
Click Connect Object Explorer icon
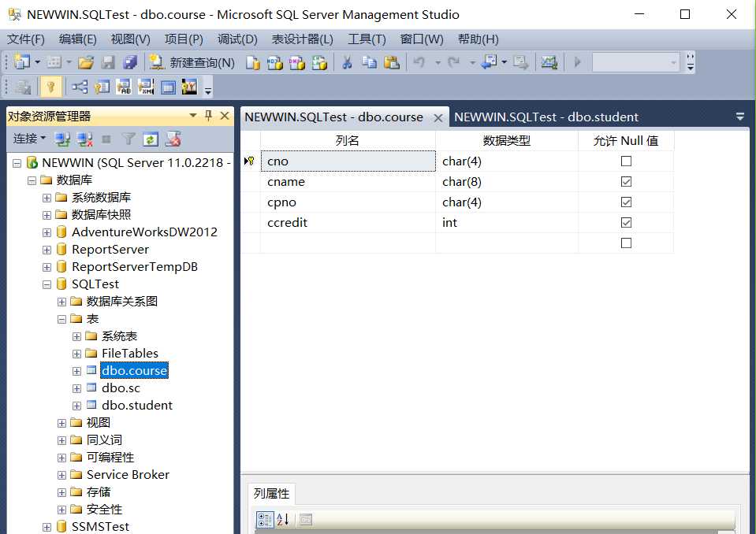pos(63,139)
